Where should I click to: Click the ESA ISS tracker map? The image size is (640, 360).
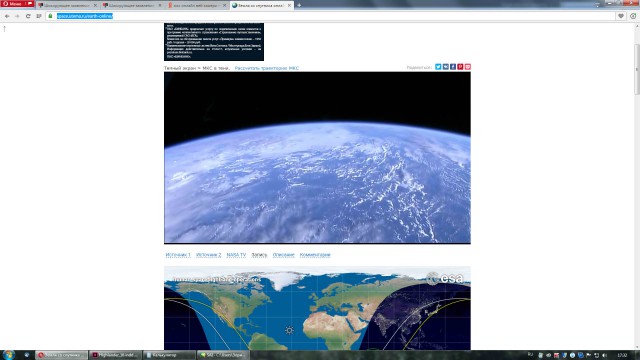pyautogui.click(x=317, y=308)
